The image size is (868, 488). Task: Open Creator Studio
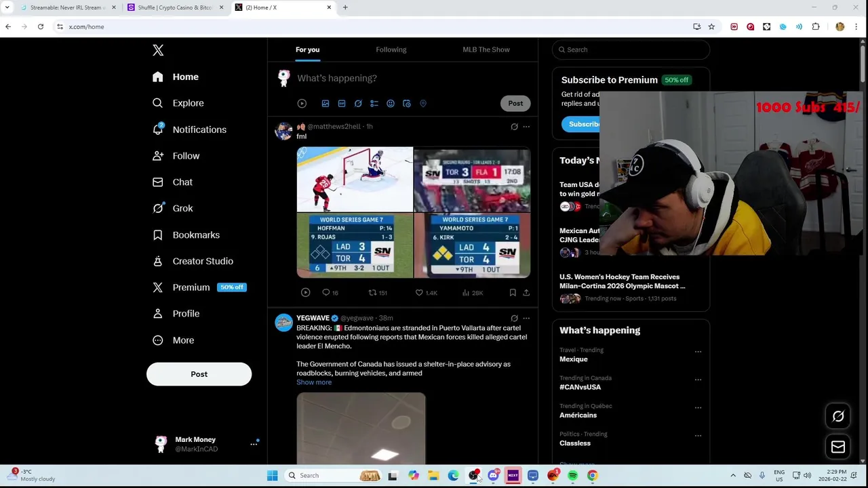[x=193, y=261]
